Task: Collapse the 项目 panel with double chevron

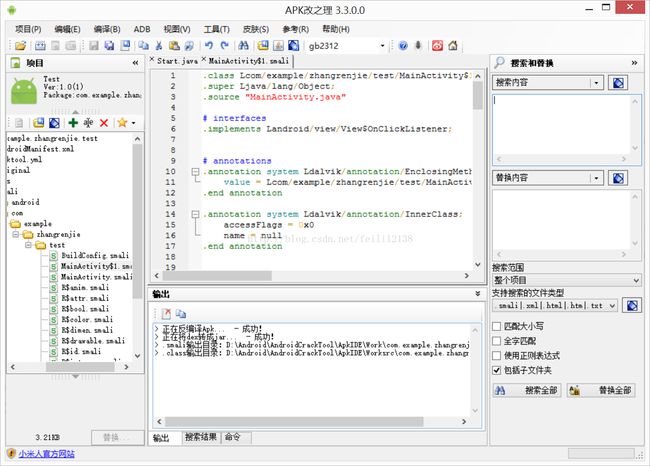Action: pyautogui.click(x=136, y=63)
